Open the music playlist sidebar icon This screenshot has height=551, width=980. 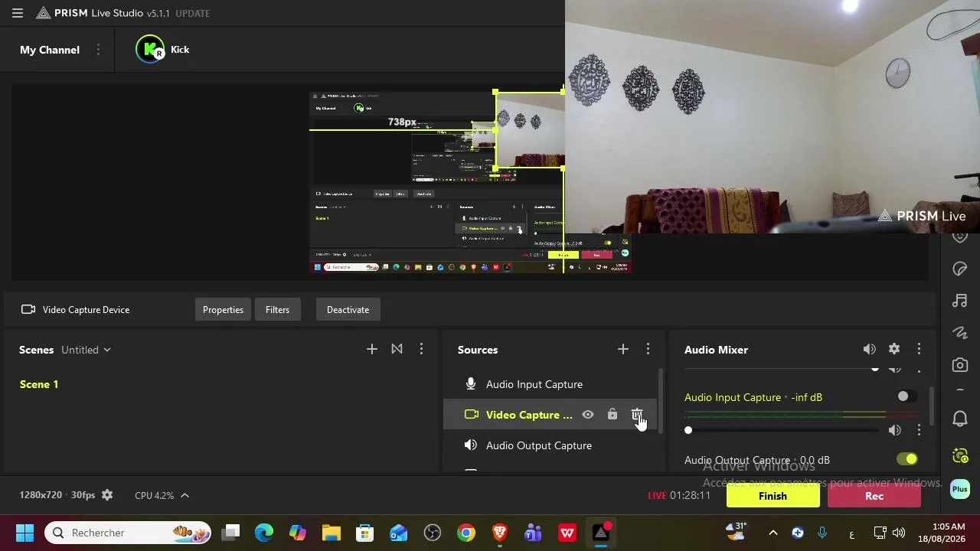[960, 301]
